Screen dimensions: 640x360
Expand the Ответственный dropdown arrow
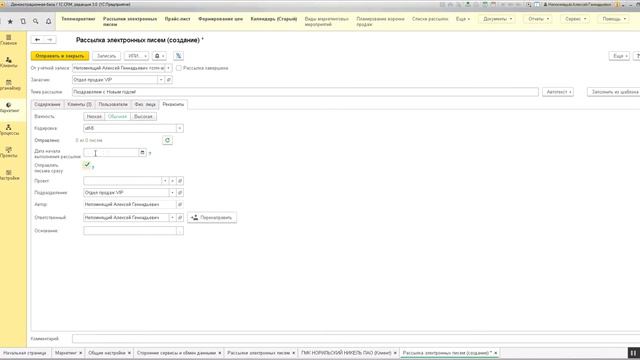pos(172,218)
